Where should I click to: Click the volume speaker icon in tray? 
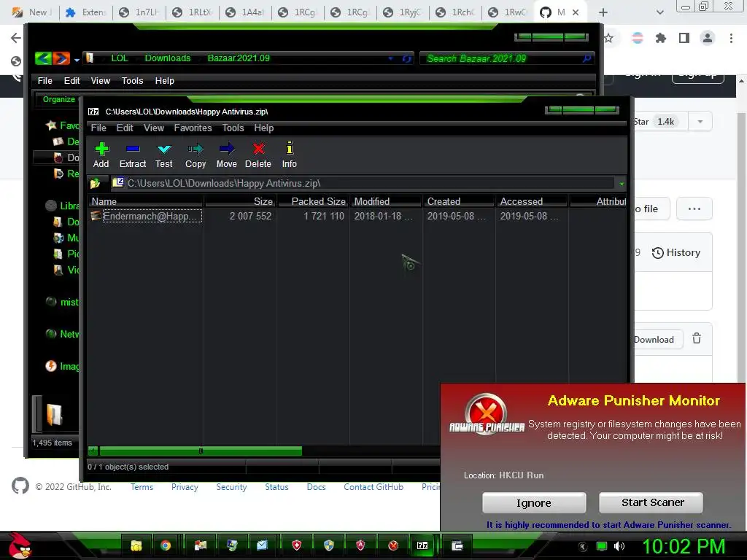pos(619,546)
